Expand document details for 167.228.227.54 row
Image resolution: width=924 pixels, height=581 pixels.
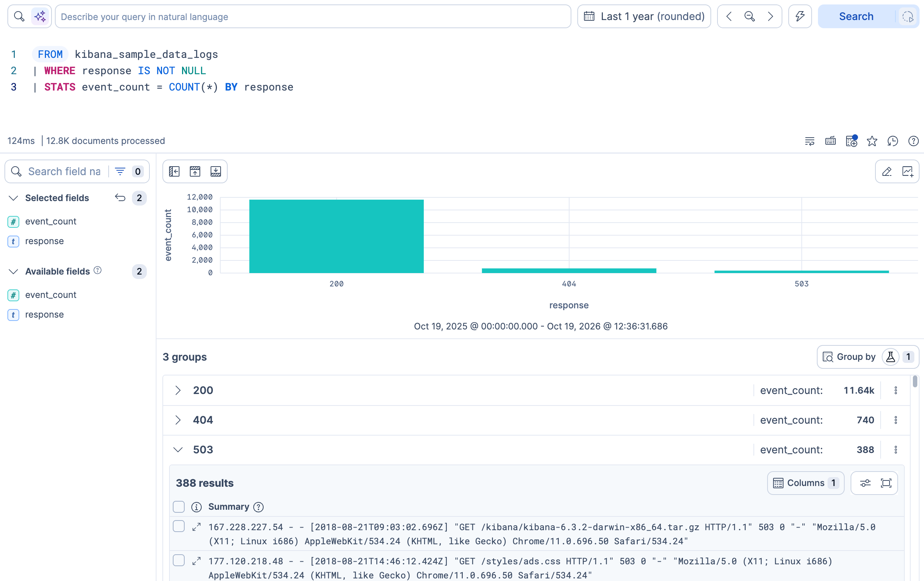tap(197, 527)
